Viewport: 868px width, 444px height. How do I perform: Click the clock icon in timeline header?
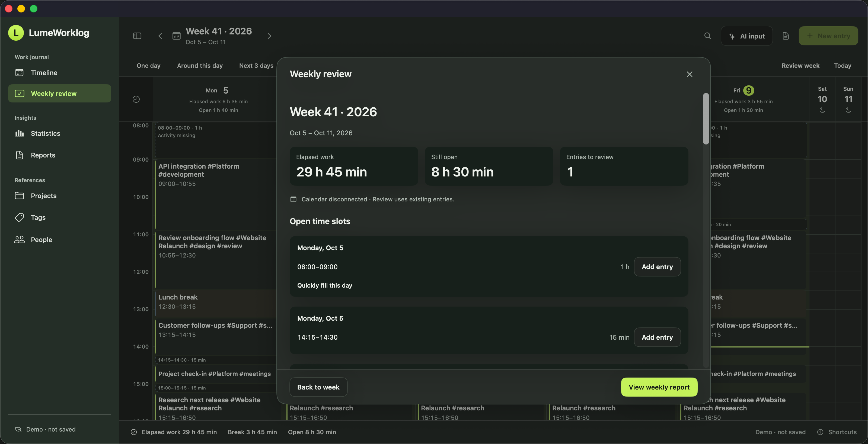[136, 99]
